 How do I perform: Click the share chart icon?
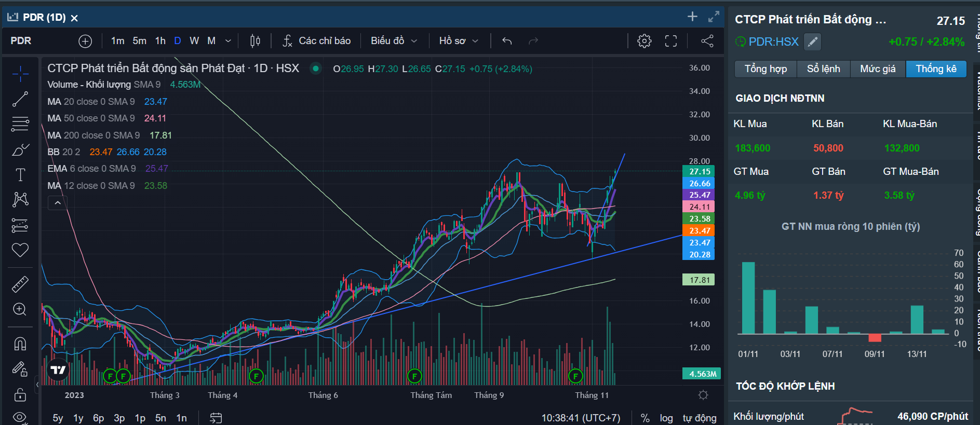pos(707,41)
